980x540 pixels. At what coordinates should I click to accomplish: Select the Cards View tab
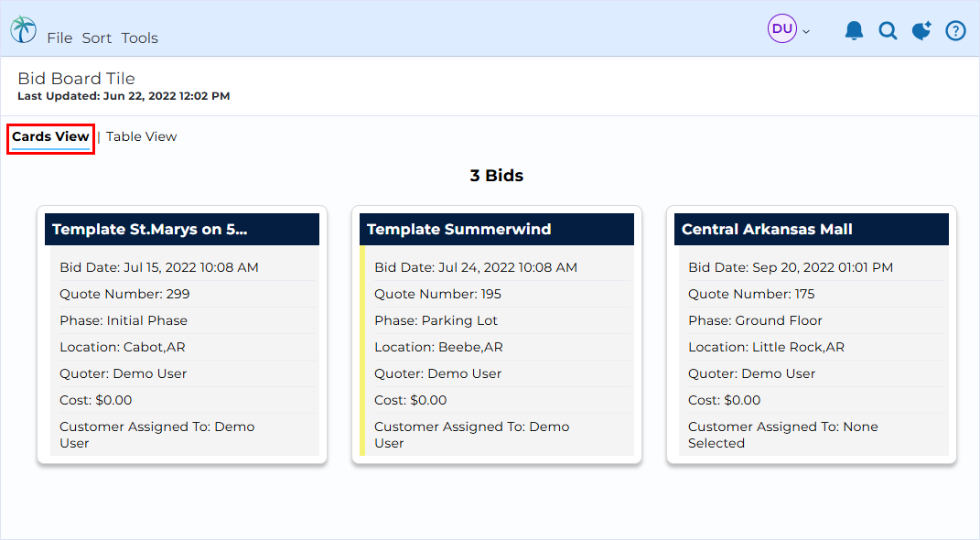pos(50,137)
